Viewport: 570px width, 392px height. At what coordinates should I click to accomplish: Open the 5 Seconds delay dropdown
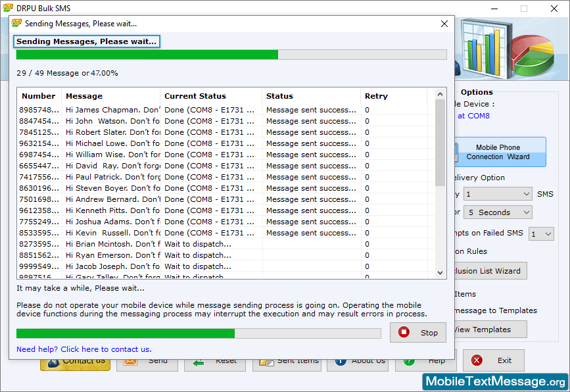(498, 212)
